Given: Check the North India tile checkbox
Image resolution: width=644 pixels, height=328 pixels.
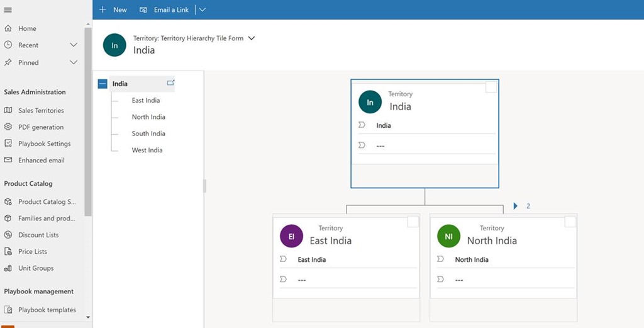Looking at the screenshot, I should click(x=570, y=222).
